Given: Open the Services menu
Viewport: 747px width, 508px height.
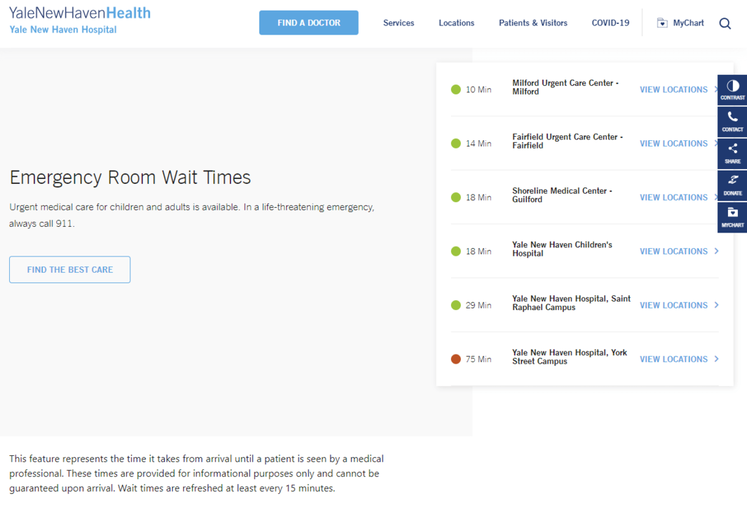Looking at the screenshot, I should coord(399,23).
